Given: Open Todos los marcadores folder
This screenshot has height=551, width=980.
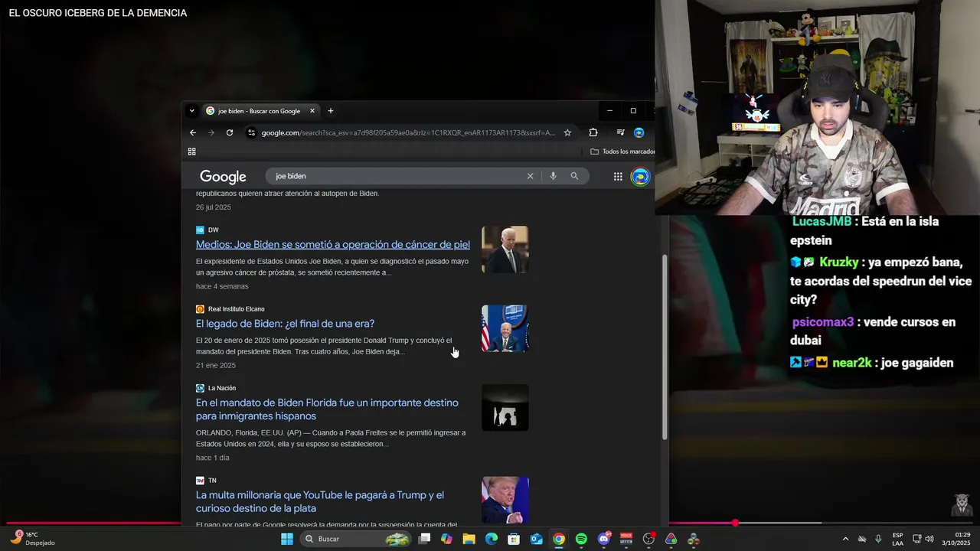Looking at the screenshot, I should (x=622, y=152).
